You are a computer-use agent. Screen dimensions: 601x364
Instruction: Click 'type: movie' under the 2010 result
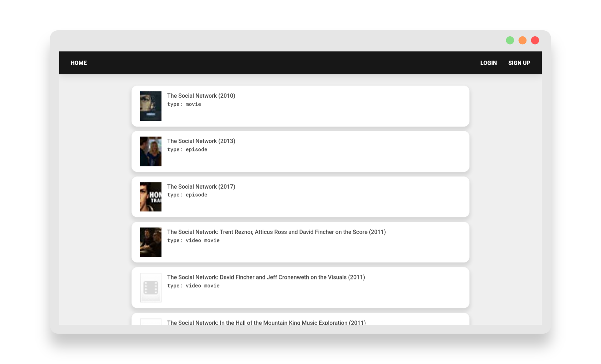click(x=184, y=104)
